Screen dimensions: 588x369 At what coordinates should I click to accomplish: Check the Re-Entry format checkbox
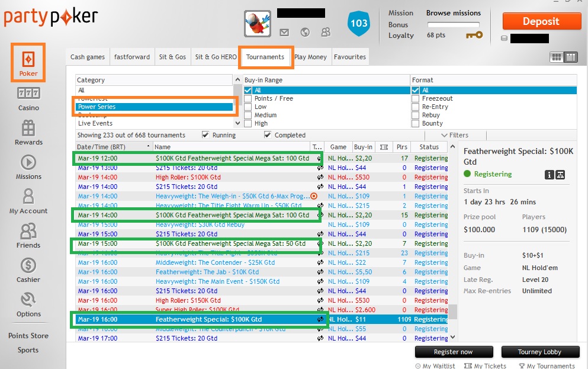(416, 107)
